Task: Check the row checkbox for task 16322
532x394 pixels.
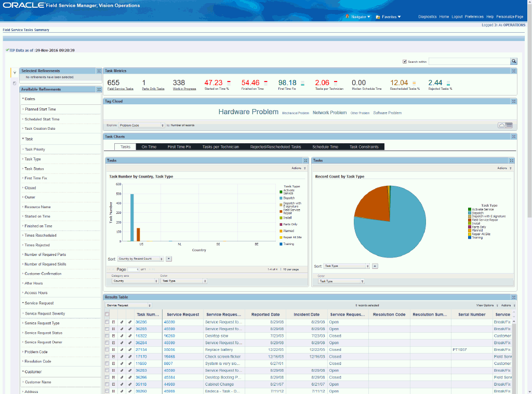Action: pos(107,336)
